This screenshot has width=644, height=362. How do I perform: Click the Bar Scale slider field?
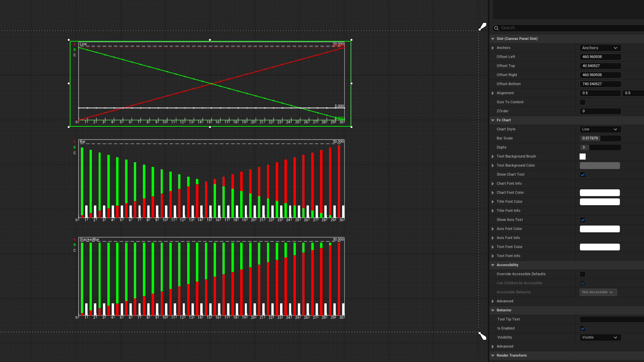(x=600, y=138)
